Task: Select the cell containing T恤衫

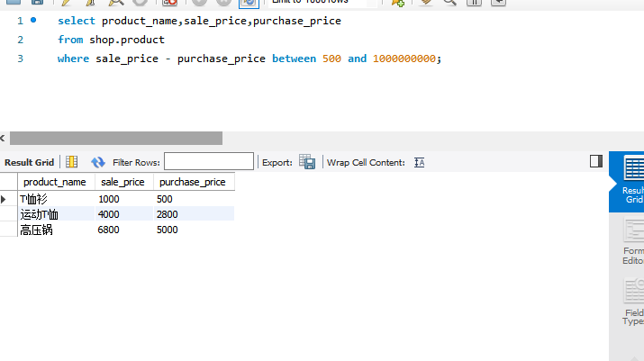Action: 57,199
